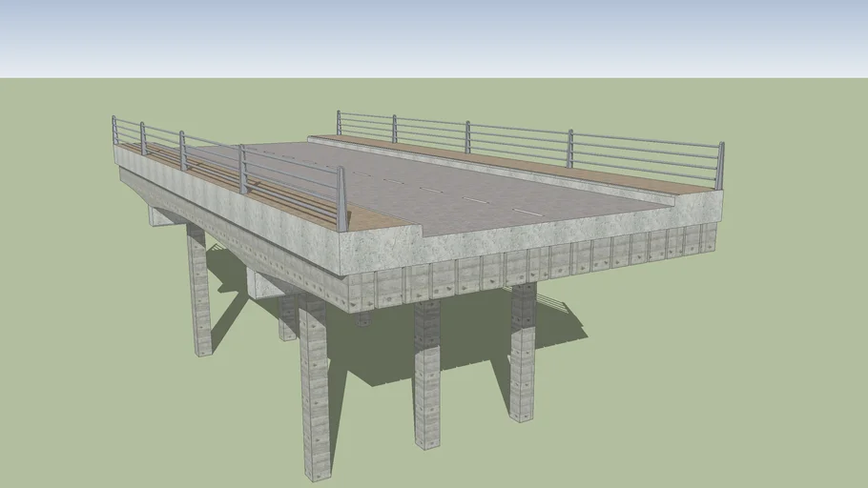Click the nearest front concrete pillar
Image resolution: width=868 pixels, height=488 pixels.
(x=315, y=391)
